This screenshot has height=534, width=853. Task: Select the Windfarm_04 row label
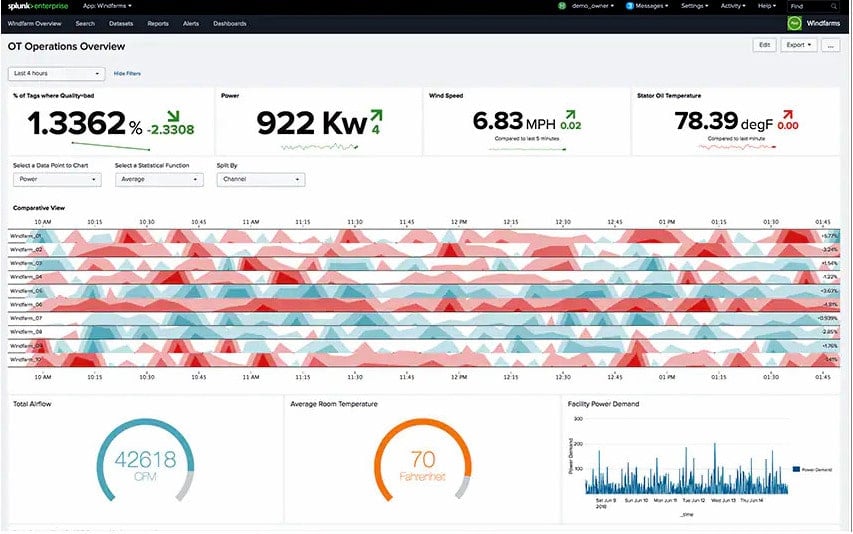click(x=26, y=277)
